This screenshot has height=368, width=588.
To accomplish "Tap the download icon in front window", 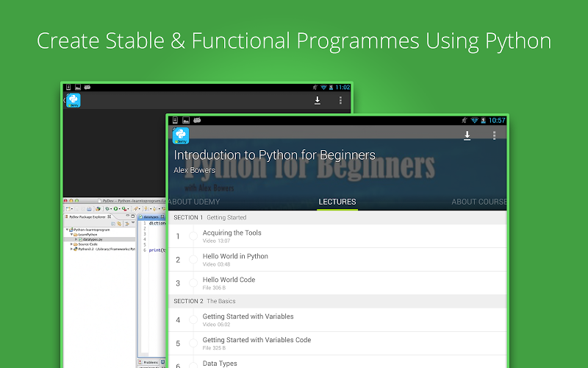I will (467, 135).
